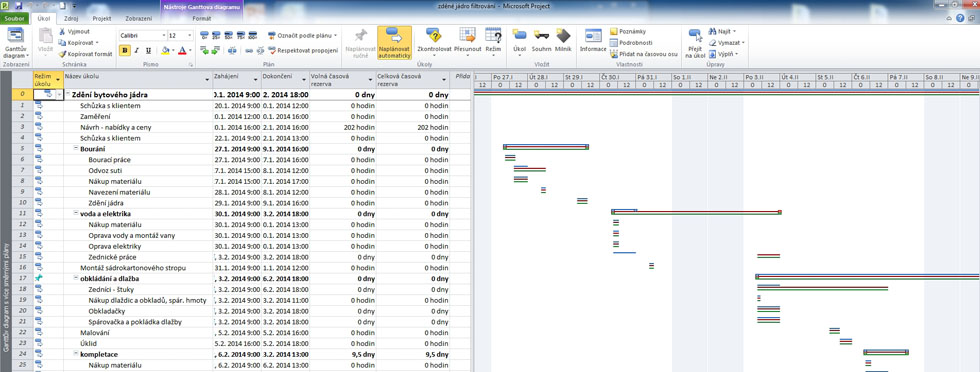Image resolution: width=980 pixels, height=372 pixels.
Task: Click the red font color A button
Action: click(182, 51)
